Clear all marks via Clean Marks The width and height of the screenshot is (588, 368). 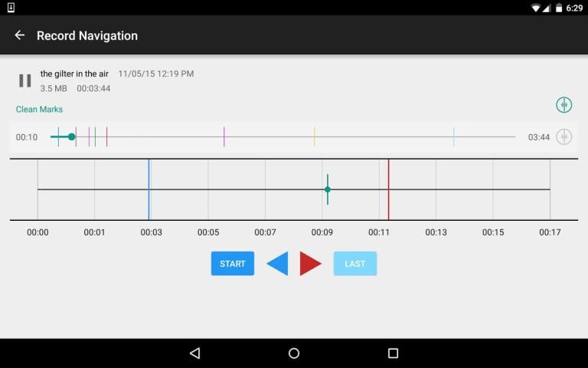[x=39, y=110]
